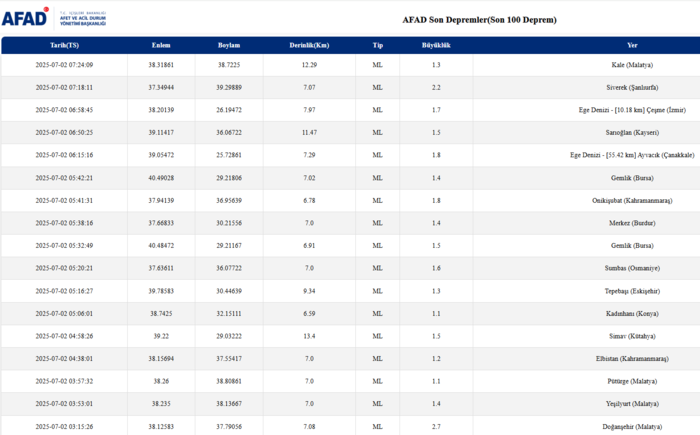Viewport: 700px width, 435px height.
Task: Select date 2025-07-02 06:58:45
Action: 64,110
